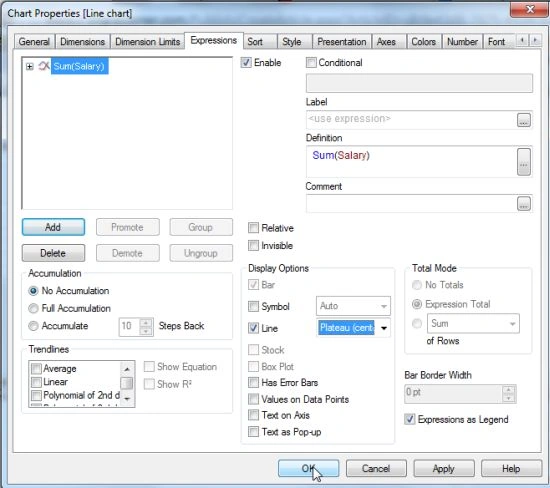Image resolution: width=550 pixels, height=488 pixels.
Task: Expand the Sum(Salary) tree node
Action: 30,66
